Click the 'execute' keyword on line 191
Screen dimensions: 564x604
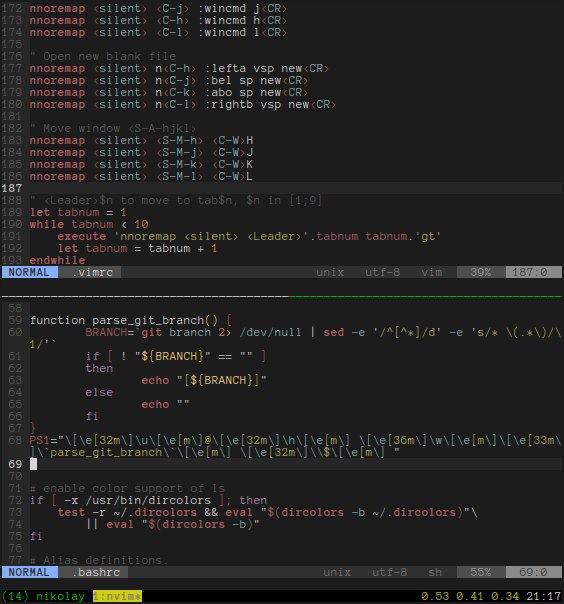(x=82, y=236)
